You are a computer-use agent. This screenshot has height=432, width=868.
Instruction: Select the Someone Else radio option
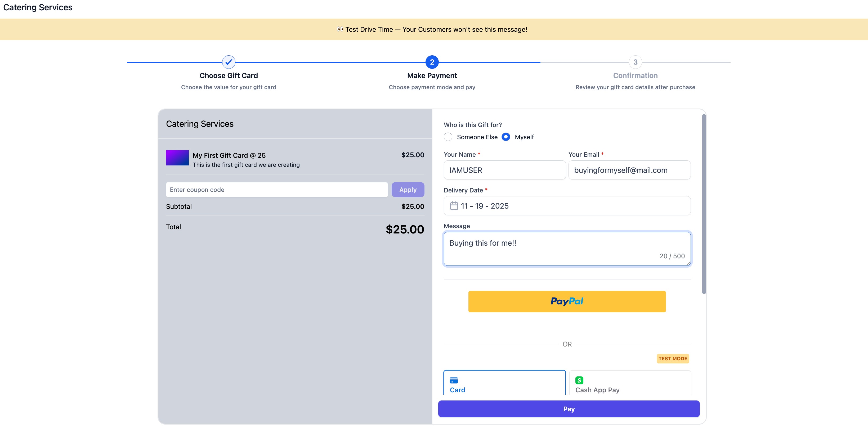tap(448, 137)
